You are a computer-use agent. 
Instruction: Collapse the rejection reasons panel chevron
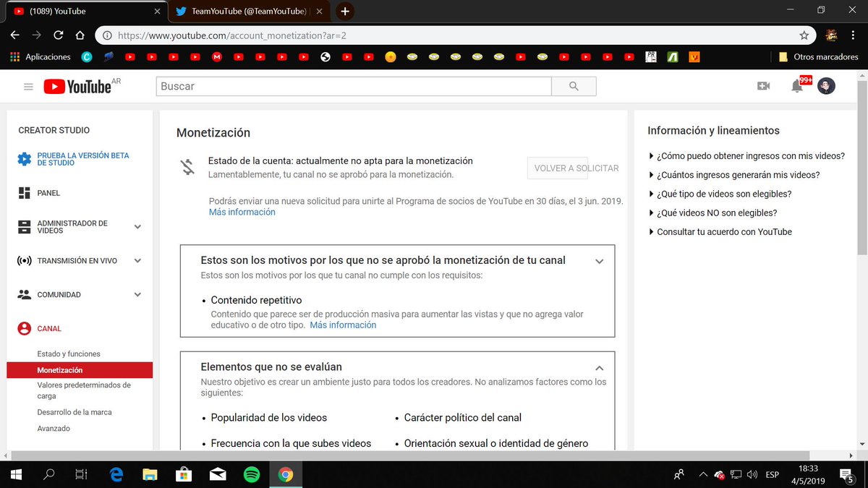point(599,262)
